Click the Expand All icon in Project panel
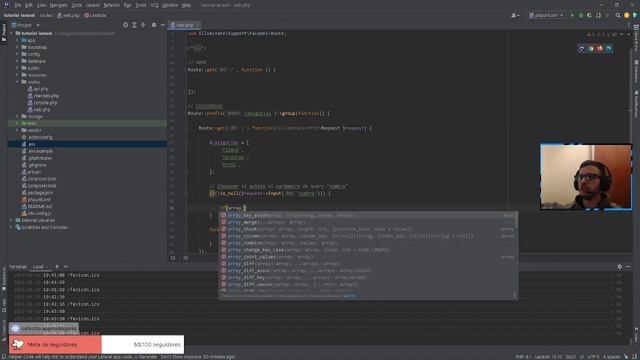The height and width of the screenshot is (360, 640). [x=134, y=25]
